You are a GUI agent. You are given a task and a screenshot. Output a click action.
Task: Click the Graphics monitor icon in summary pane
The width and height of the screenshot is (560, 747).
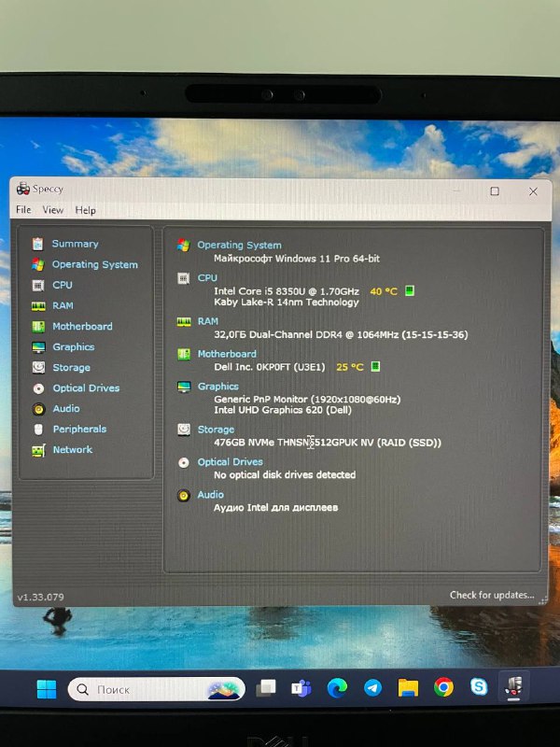coord(184,387)
